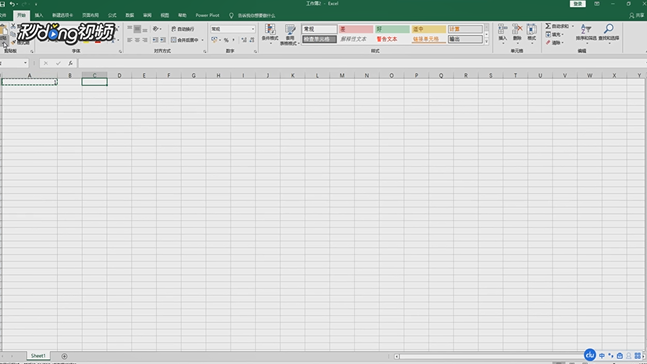Apply the Good green cell style
Screen dimensions: 647x364
pyautogui.click(x=392, y=29)
